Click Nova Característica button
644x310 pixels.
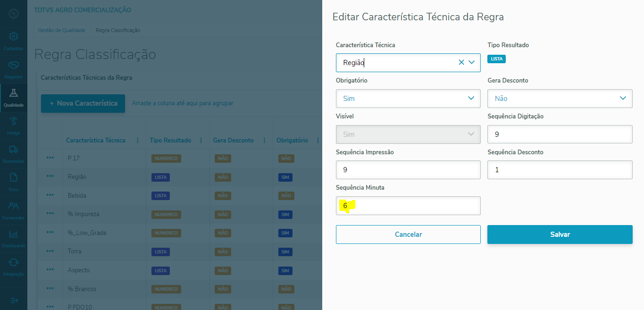coord(83,103)
